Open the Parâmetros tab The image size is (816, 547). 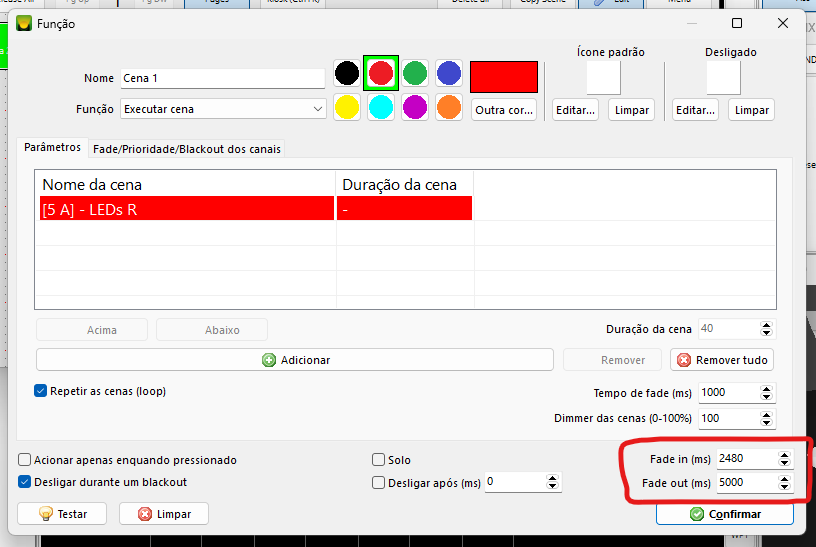click(x=52, y=147)
